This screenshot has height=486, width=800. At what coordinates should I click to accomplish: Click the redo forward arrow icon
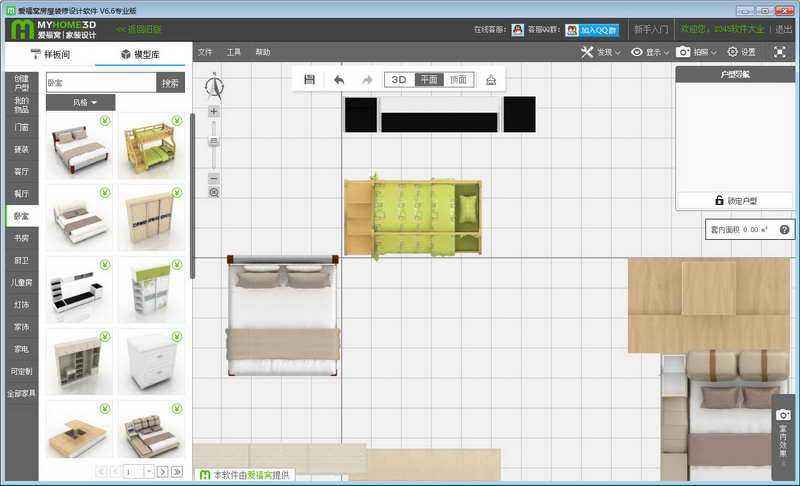[367, 80]
